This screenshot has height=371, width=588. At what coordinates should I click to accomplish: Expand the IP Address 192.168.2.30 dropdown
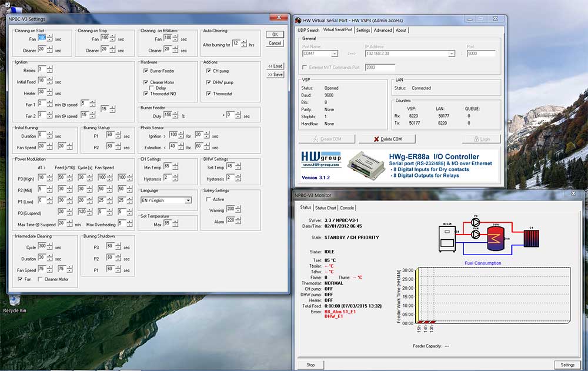tap(452, 54)
